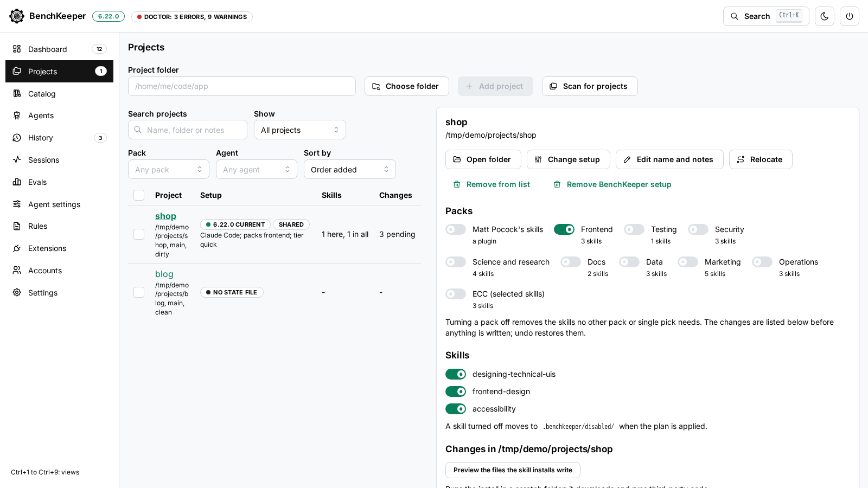Image resolution: width=868 pixels, height=488 pixels.
Task: Open Sessions from the sidebar
Action: 59,160
